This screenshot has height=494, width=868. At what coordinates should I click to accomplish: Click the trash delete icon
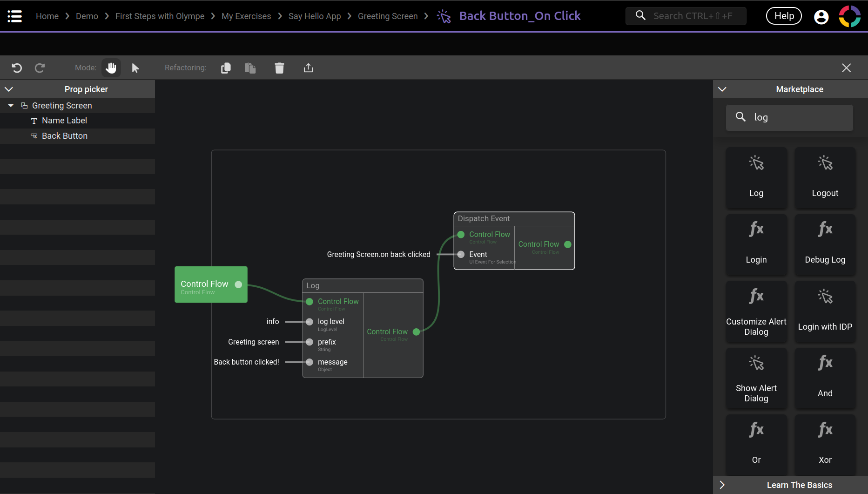(x=279, y=68)
